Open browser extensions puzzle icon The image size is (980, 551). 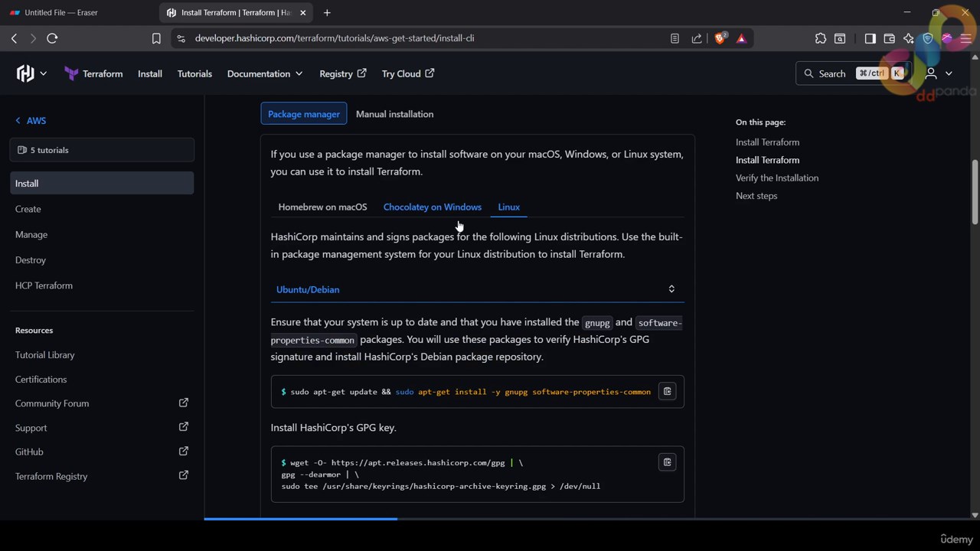pos(821,38)
